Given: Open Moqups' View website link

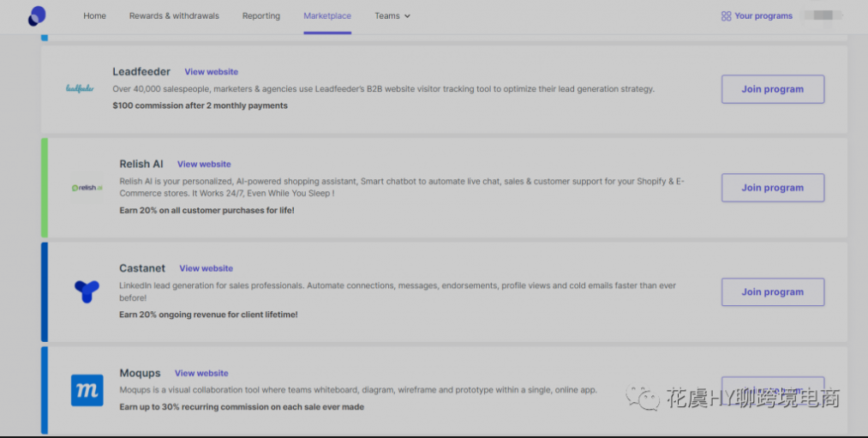Looking at the screenshot, I should (x=201, y=374).
